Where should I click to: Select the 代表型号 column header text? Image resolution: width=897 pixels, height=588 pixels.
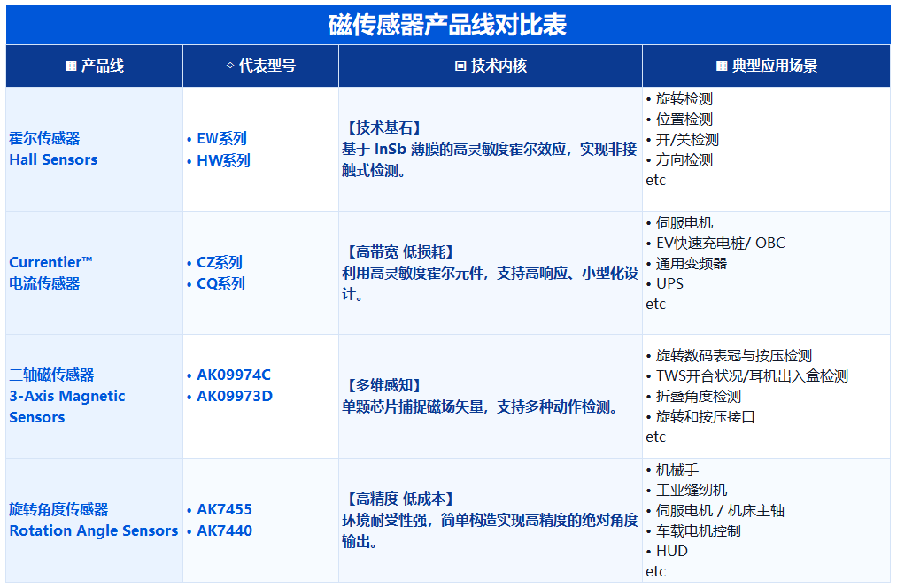pos(267,66)
